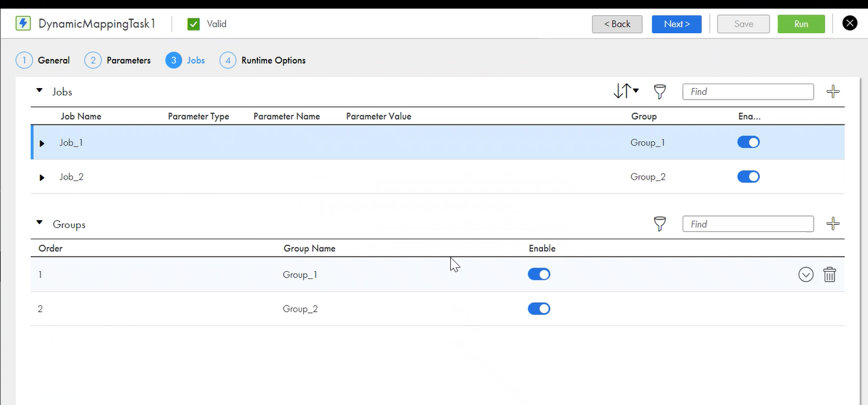Run the dynamic mapping task
Screen dimensions: 868x405
tap(801, 24)
